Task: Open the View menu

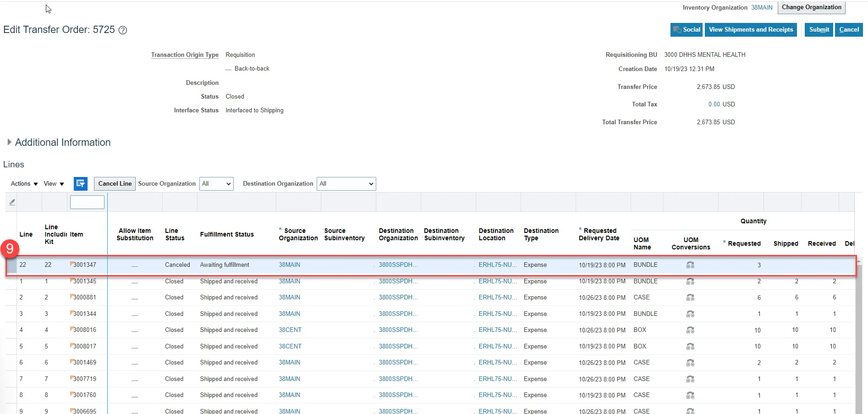Action: tap(54, 184)
